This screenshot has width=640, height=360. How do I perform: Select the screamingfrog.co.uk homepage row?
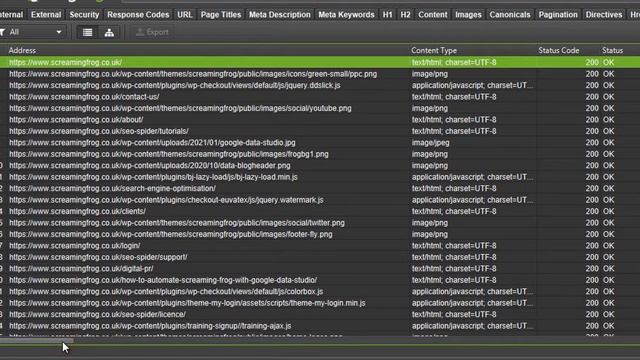320,62
